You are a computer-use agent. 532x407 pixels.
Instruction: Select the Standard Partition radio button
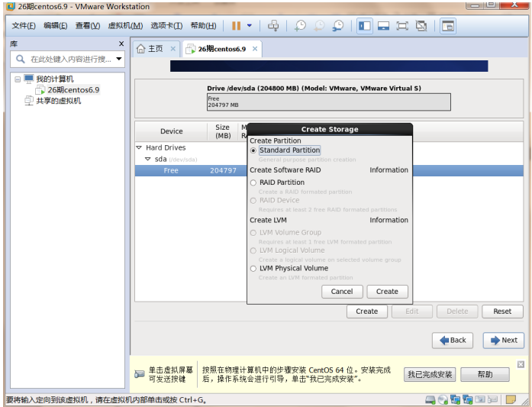coord(253,150)
